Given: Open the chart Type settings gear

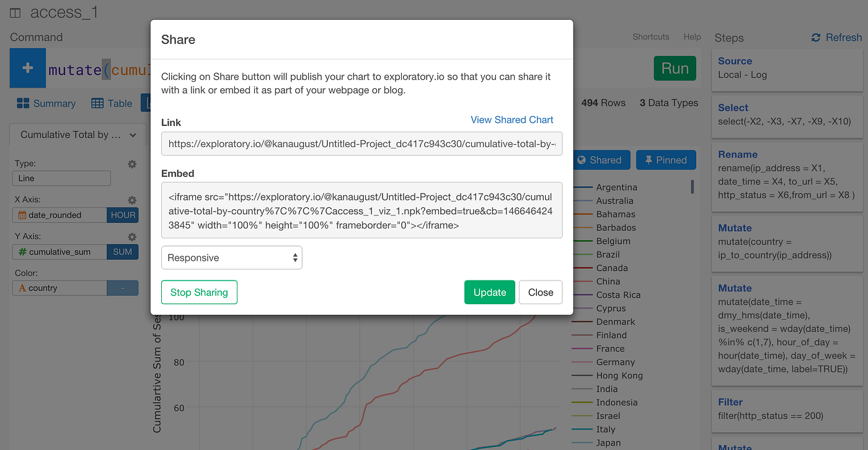Looking at the screenshot, I should (x=131, y=164).
